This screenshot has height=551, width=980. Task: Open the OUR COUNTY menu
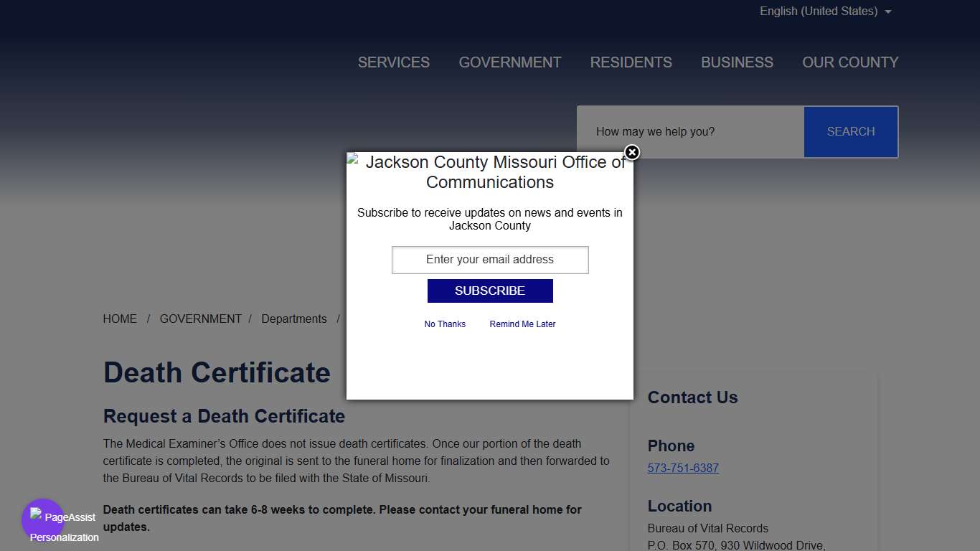pos(850,62)
